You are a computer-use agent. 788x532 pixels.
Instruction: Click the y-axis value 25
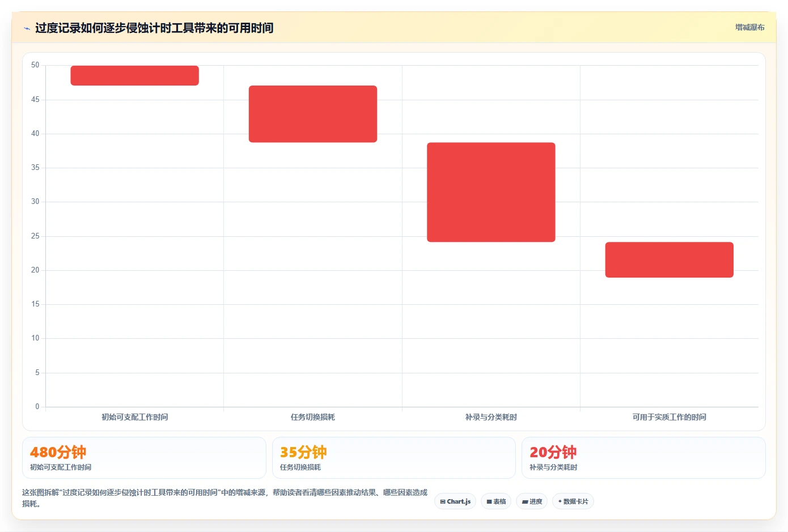coord(35,236)
